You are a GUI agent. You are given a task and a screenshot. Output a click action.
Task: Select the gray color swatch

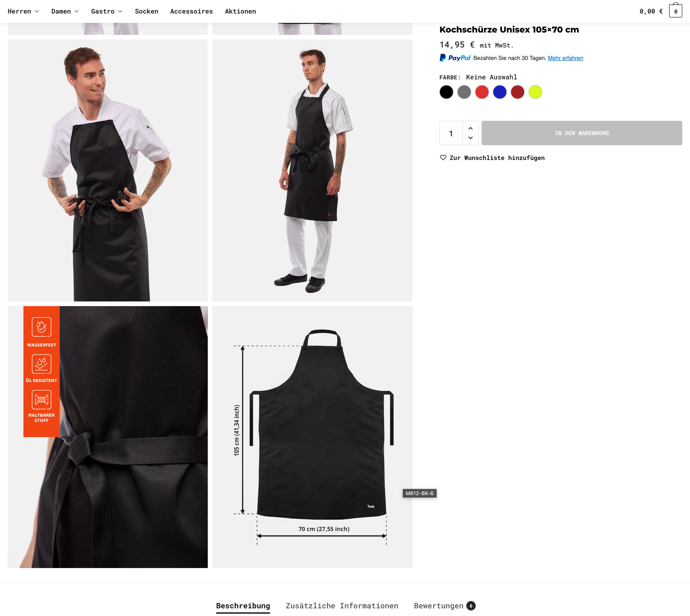click(x=464, y=92)
